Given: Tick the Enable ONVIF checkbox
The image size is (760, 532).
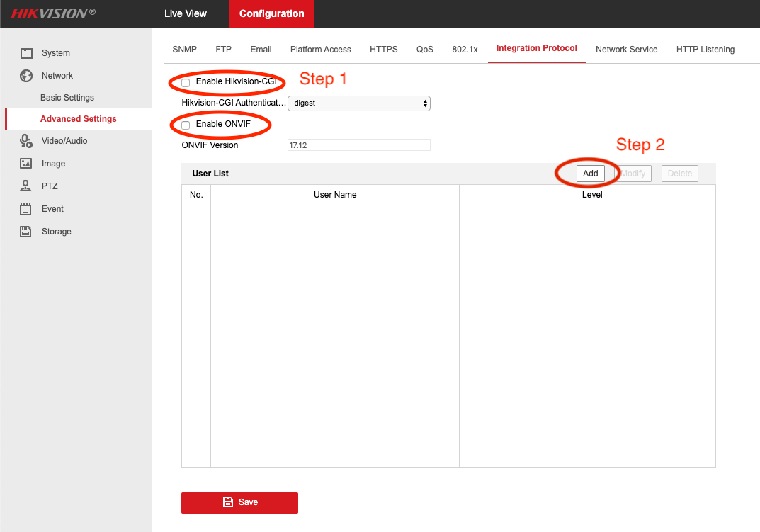Looking at the screenshot, I should coord(186,125).
